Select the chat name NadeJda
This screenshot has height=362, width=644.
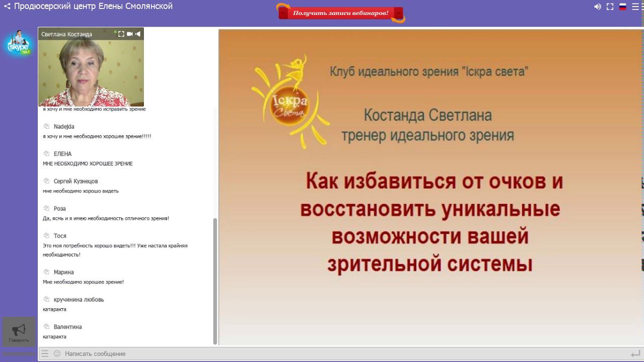[64, 127]
